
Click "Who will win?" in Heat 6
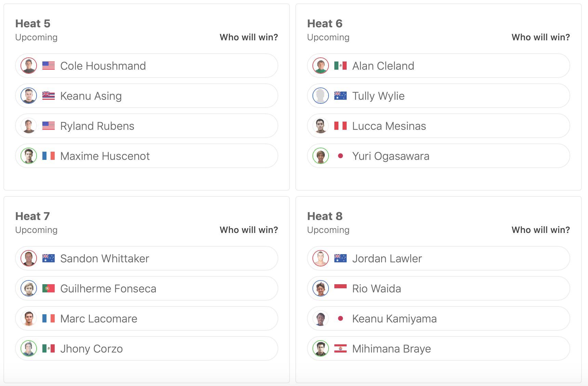pos(540,37)
